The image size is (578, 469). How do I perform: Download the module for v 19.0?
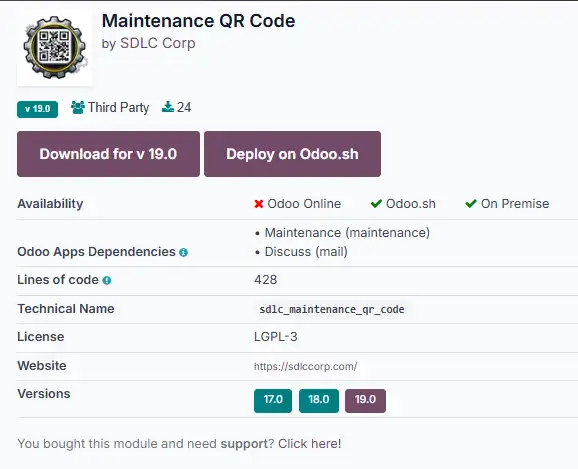pyautogui.click(x=108, y=154)
